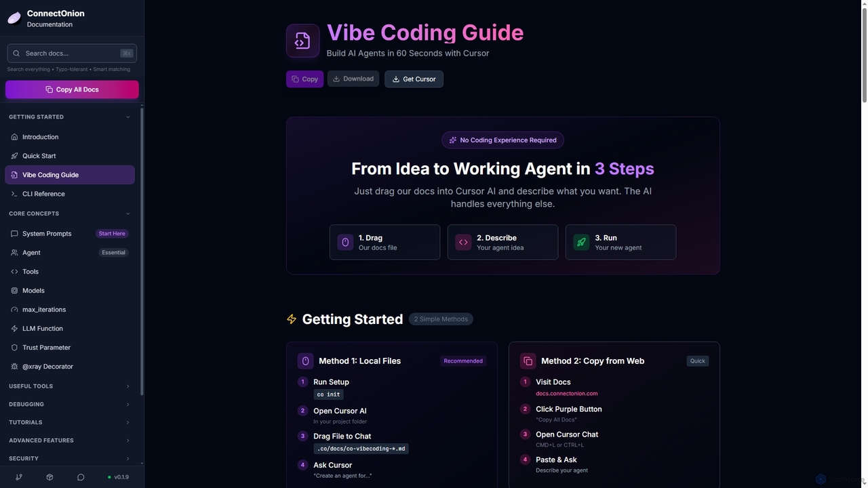Click the @xray Decorator bug icon
The image size is (868, 488).
click(15, 367)
